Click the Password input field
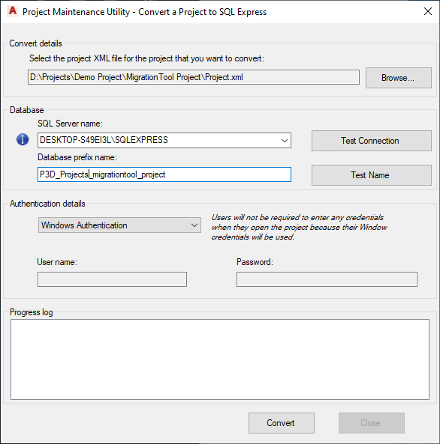 [327, 279]
